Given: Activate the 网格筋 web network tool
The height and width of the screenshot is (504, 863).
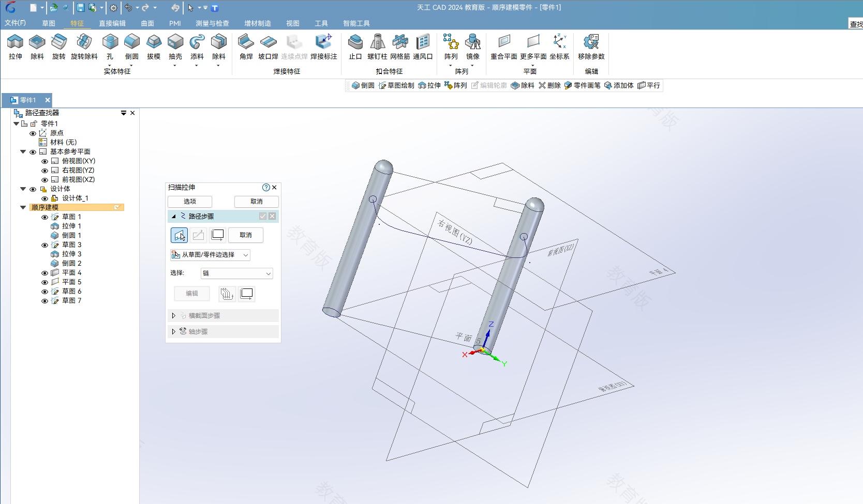Looking at the screenshot, I should click(x=400, y=47).
